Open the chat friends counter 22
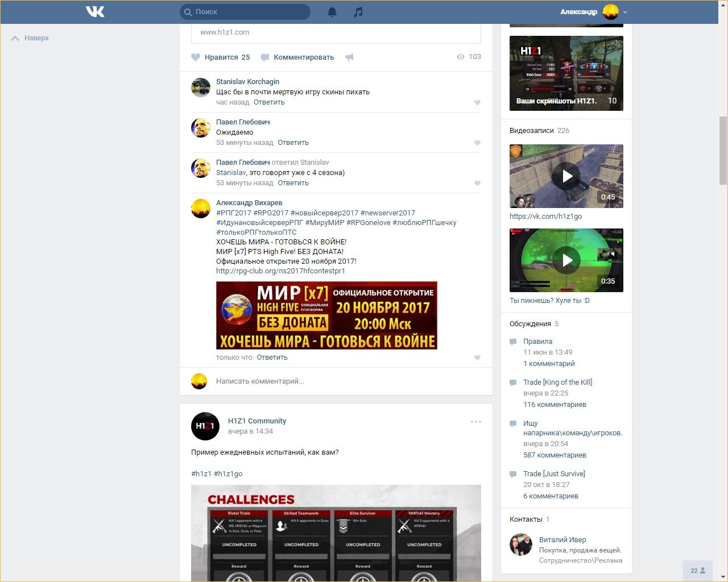This screenshot has width=728, height=582. (697, 571)
